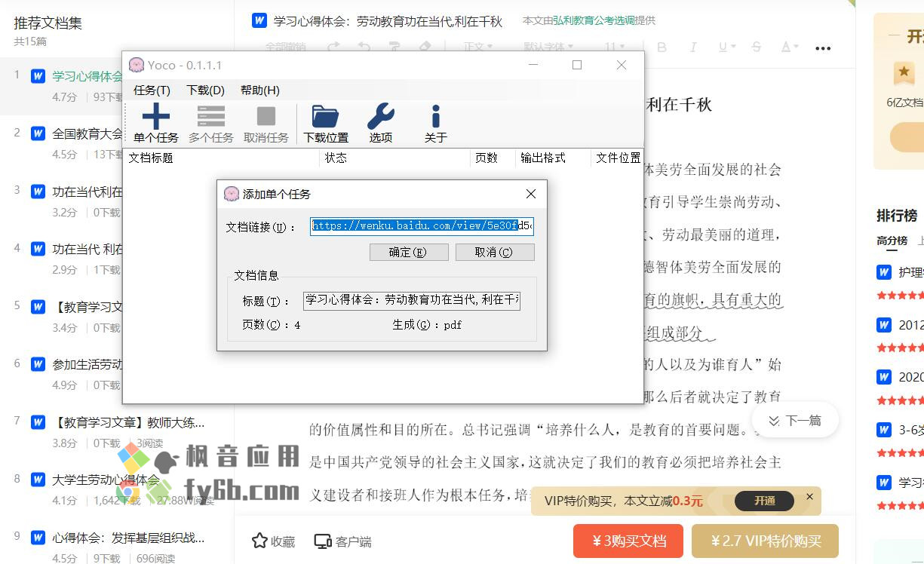Click the 客户端 monitor icon
The height and width of the screenshot is (564, 924).
tap(323, 541)
